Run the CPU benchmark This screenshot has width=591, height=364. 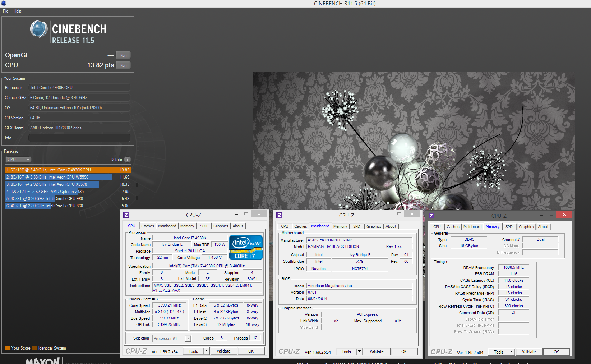pyautogui.click(x=123, y=65)
